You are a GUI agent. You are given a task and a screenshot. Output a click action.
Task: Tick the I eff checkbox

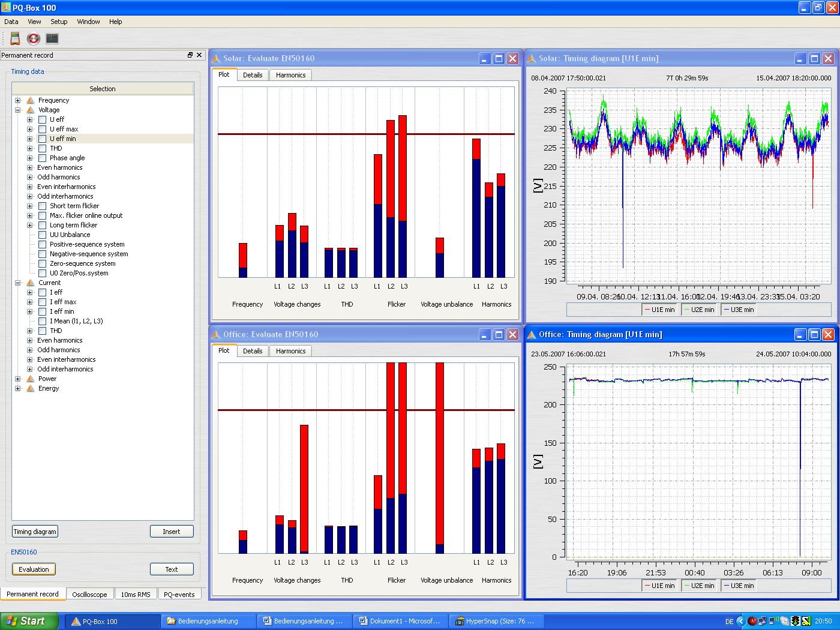(42, 292)
